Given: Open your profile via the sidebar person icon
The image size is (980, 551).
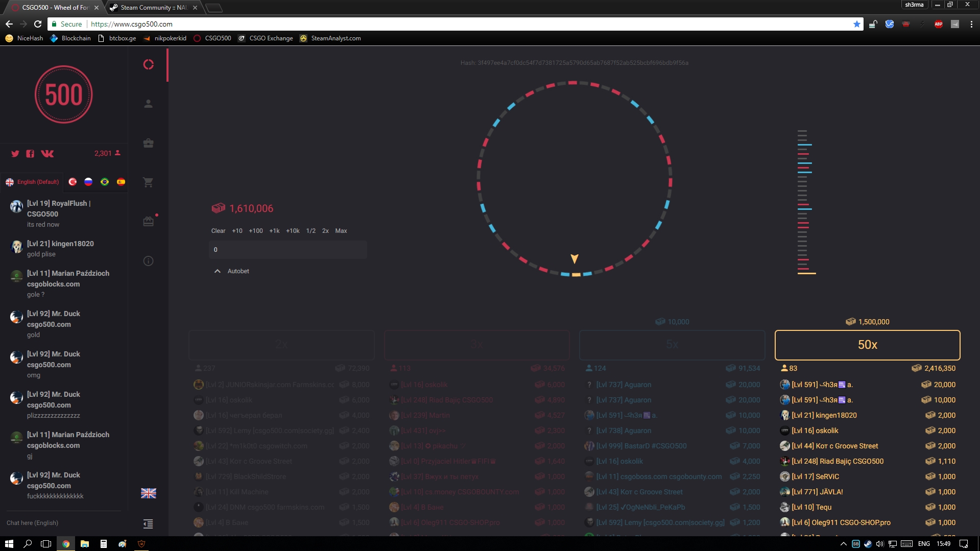Looking at the screenshot, I should 148,104.
